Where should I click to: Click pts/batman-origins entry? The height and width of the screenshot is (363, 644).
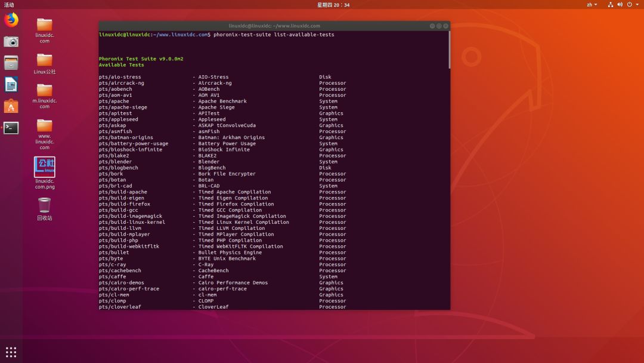pos(126,138)
